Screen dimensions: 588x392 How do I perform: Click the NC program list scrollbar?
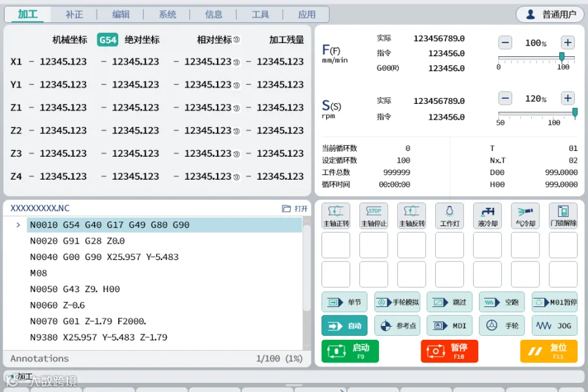point(307,269)
